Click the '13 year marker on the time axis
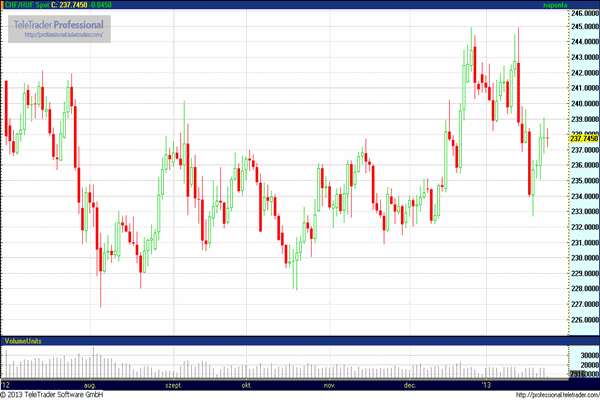This screenshot has height=400, width=600. click(x=487, y=384)
